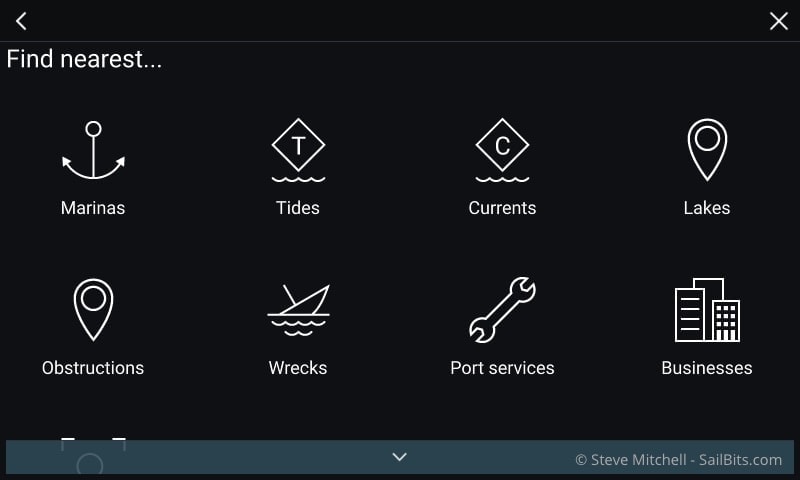
Task: Click the Lakes text label
Action: [707, 208]
